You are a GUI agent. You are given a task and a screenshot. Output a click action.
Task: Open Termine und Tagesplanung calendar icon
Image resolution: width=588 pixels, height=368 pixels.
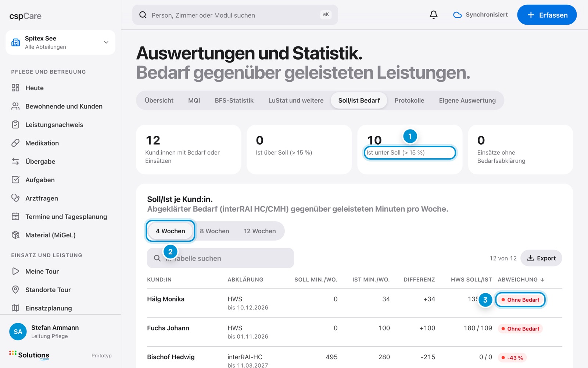tap(15, 216)
